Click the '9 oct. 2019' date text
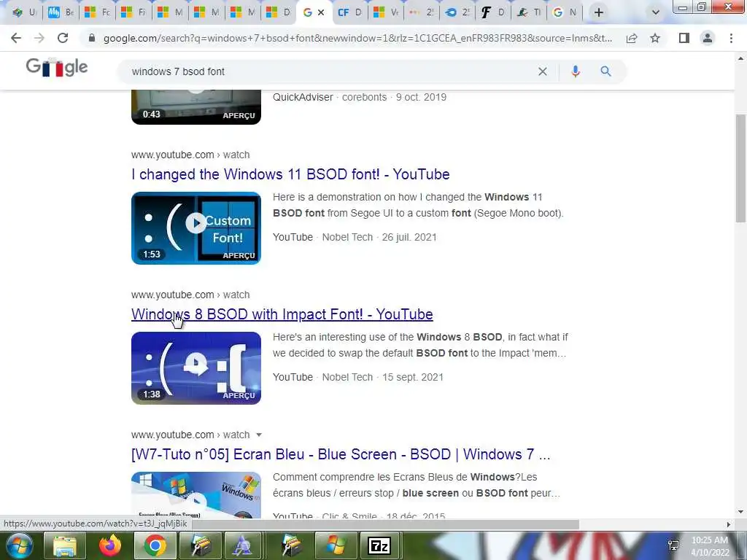747x560 pixels. (421, 97)
